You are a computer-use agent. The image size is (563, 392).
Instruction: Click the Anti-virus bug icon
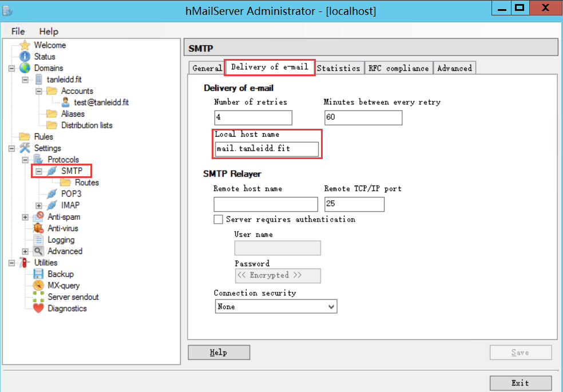tap(38, 228)
